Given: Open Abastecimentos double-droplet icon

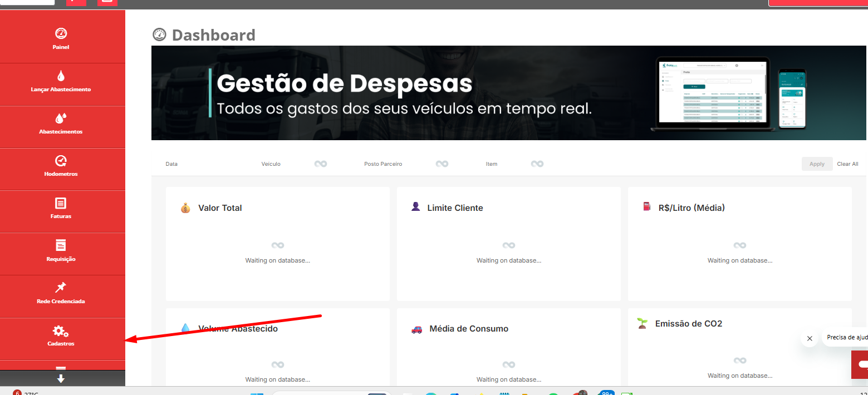Looking at the screenshot, I should coord(61,118).
